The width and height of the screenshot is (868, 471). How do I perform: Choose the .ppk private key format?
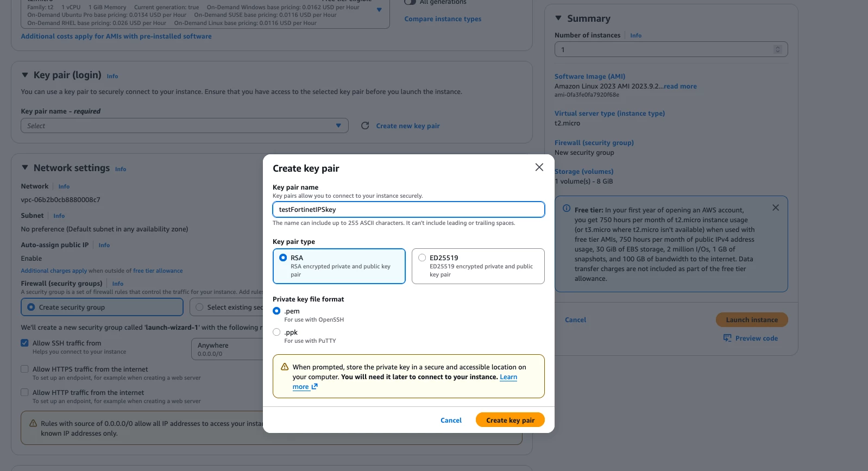click(x=276, y=332)
